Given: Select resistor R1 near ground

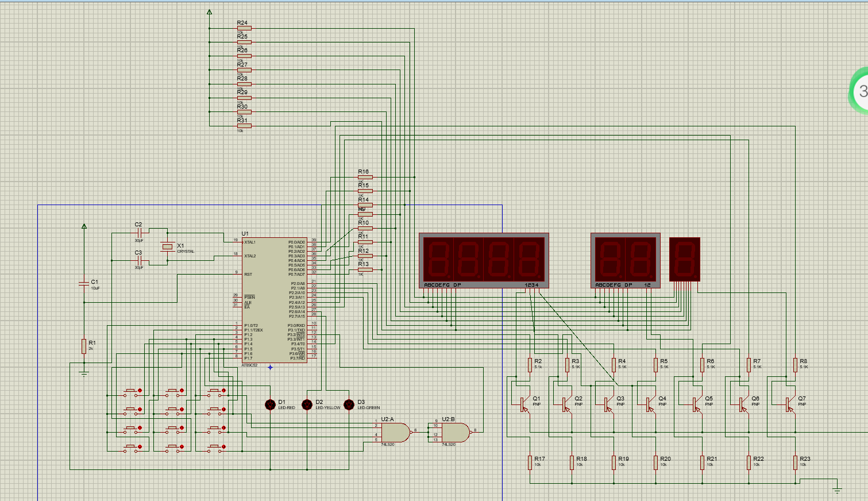Looking at the screenshot, I should pyautogui.click(x=84, y=345).
